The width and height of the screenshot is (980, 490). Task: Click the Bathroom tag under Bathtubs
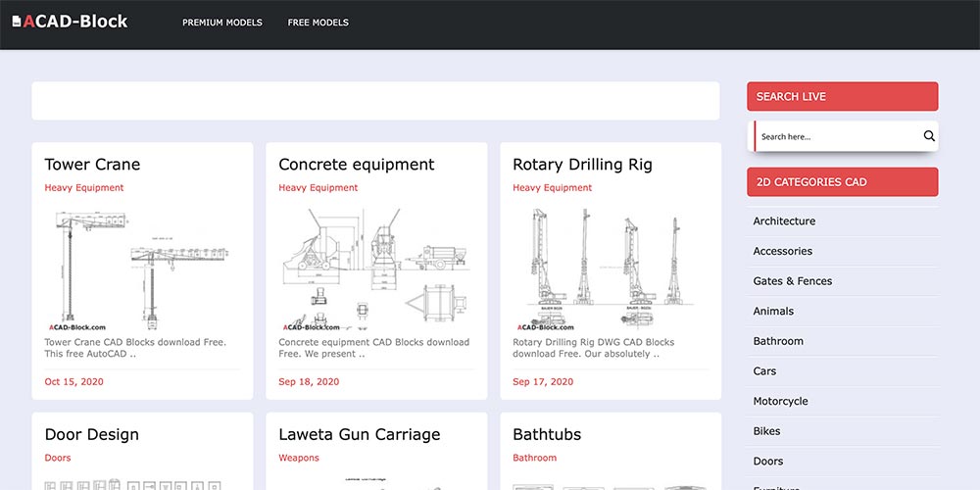point(534,458)
